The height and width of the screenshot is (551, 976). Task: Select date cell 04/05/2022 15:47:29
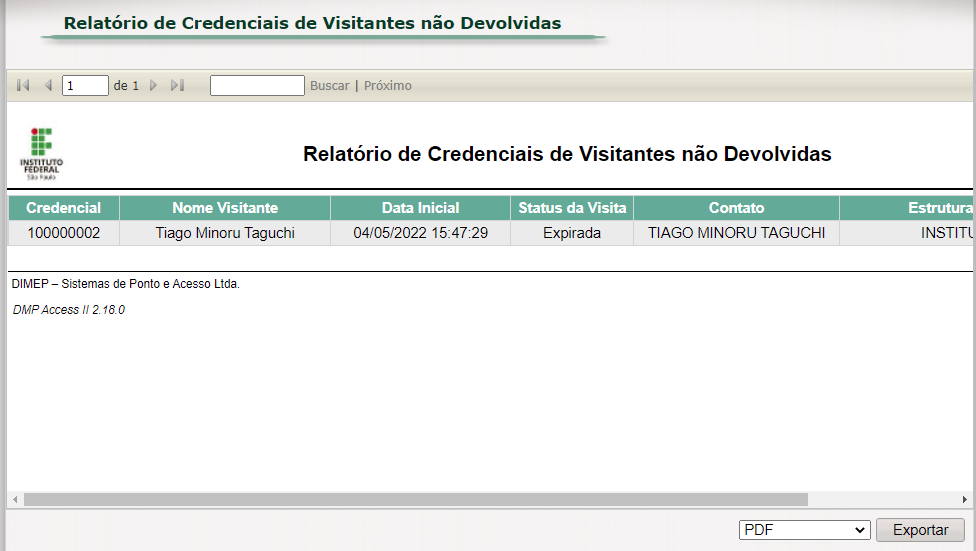420,233
